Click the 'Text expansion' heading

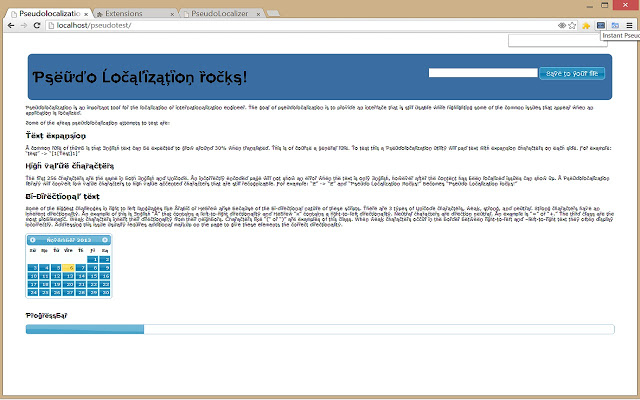[56, 136]
